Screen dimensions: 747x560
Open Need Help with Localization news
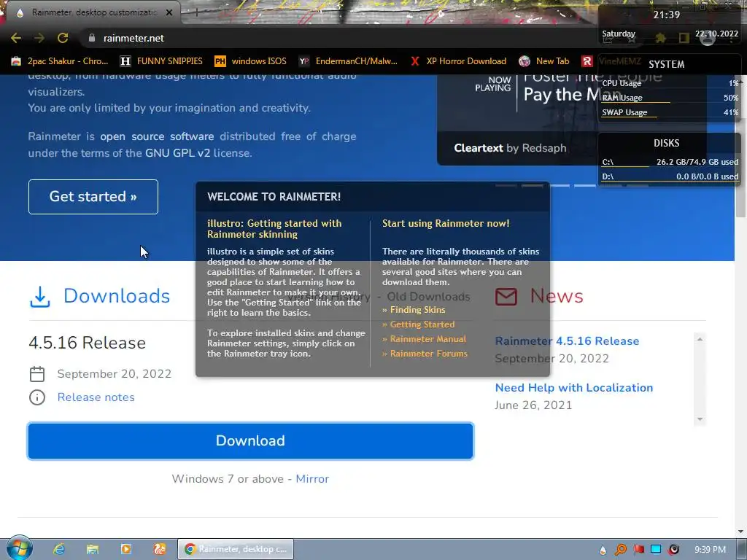pyautogui.click(x=573, y=388)
